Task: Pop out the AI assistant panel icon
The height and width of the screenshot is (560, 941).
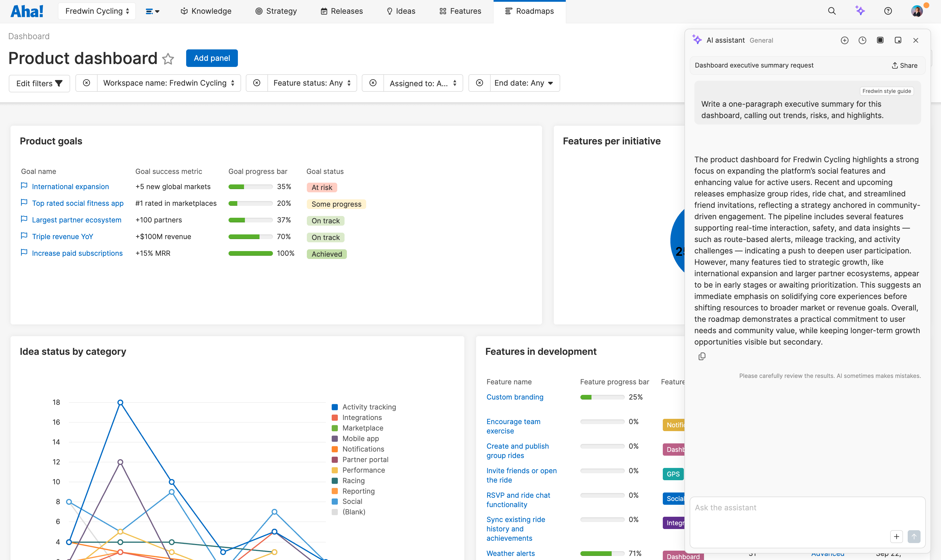Action: click(x=898, y=40)
